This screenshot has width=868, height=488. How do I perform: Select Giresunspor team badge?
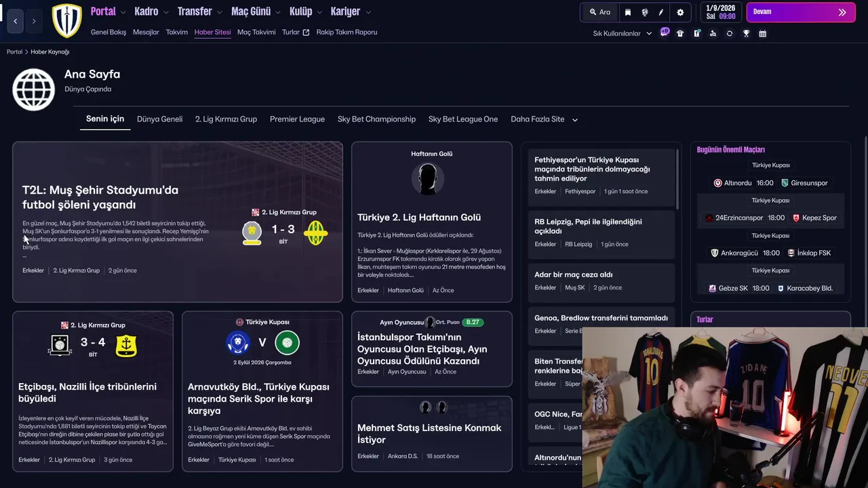(785, 183)
